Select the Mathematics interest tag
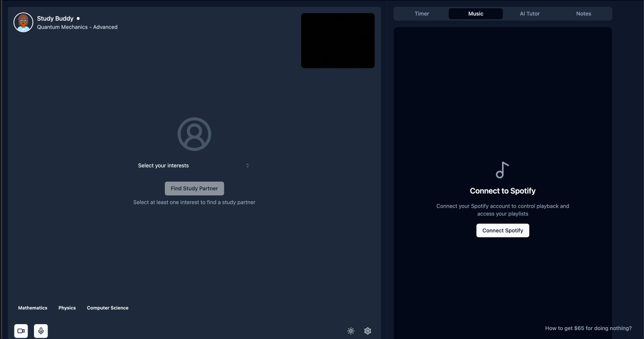The width and height of the screenshot is (644, 339). (x=33, y=308)
